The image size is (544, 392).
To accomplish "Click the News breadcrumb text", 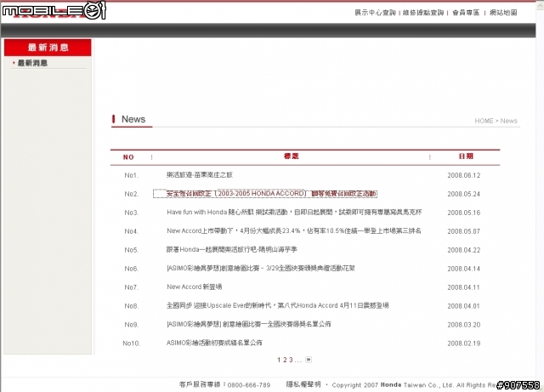I will click(508, 121).
